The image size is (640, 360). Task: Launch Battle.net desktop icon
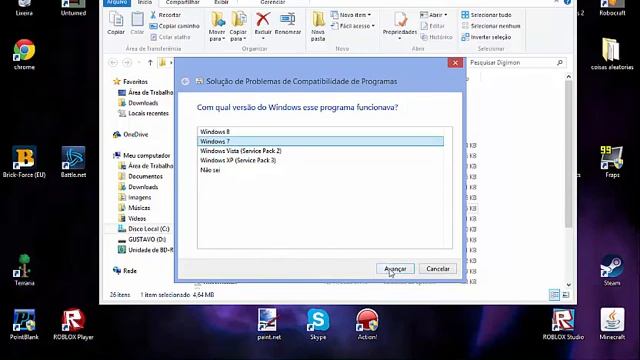[x=73, y=162]
